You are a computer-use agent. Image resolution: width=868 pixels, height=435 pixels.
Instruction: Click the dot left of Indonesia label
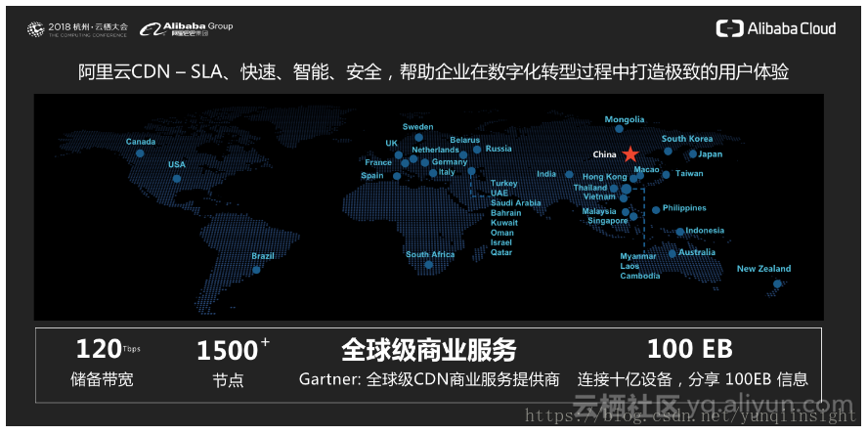coord(679,232)
